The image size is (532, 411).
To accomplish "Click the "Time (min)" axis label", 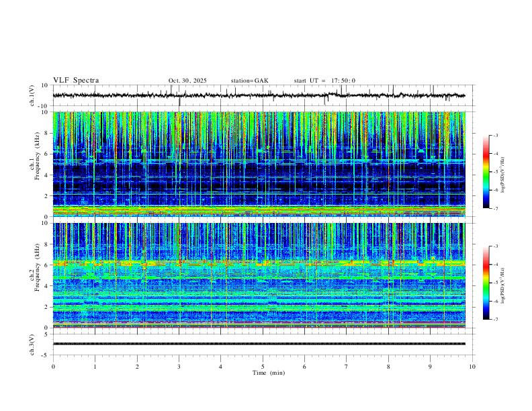I will click(x=269, y=373).
